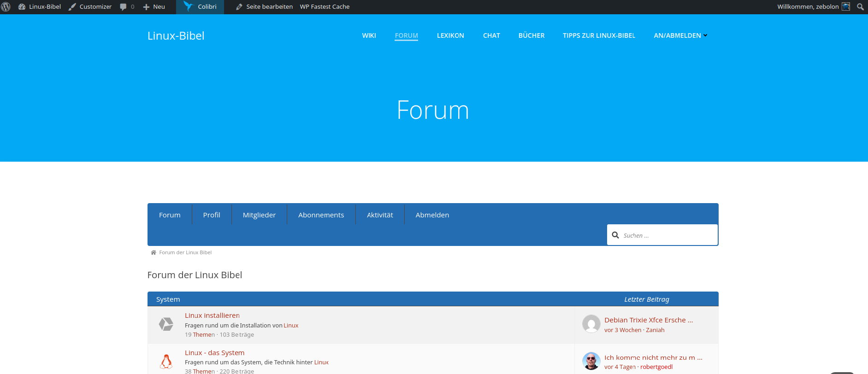Click the Colibri bird icon
Screen dimensions: 868x374
click(188, 6)
